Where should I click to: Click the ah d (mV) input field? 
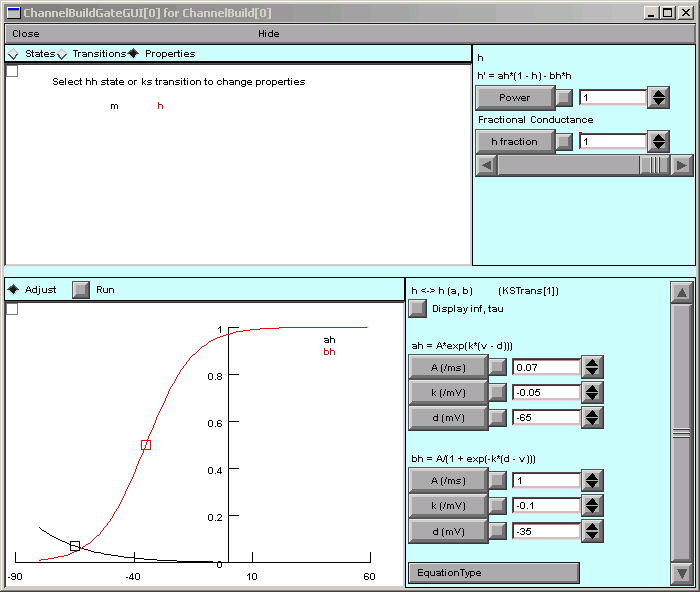[546, 417]
